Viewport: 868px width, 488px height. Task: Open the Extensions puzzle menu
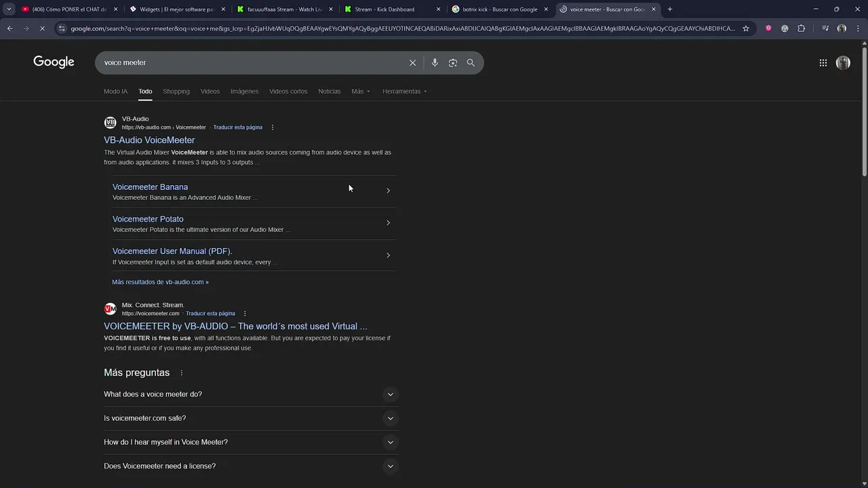tap(801, 28)
